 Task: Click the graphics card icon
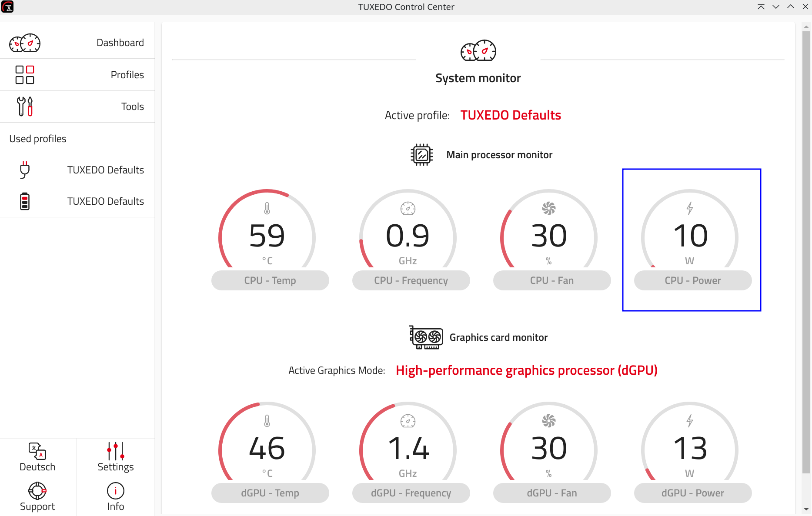pyautogui.click(x=426, y=337)
